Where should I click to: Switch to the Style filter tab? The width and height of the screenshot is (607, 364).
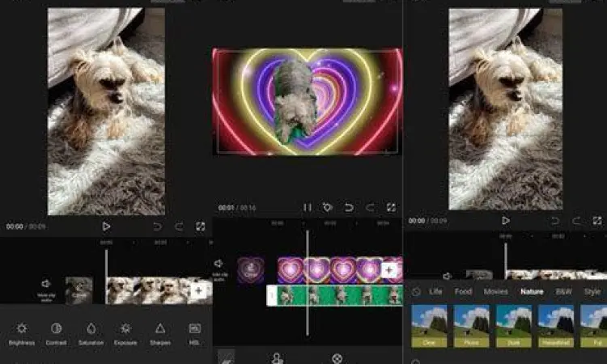[592, 292]
